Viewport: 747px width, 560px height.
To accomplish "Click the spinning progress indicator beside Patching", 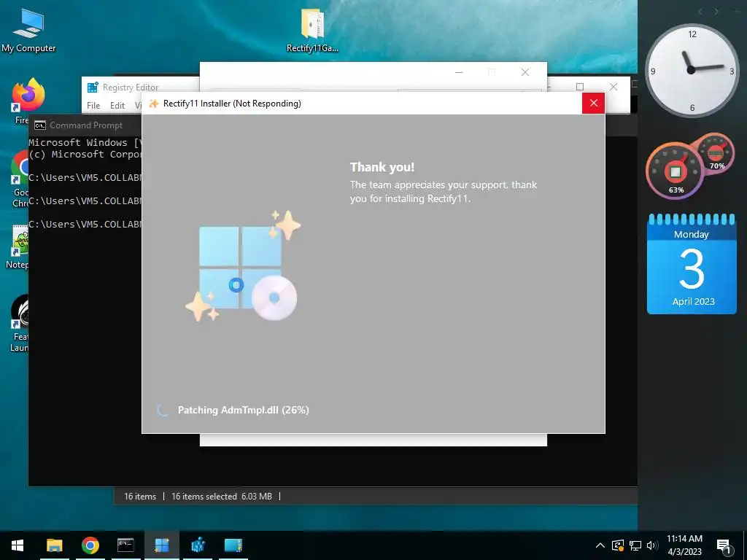I will 163,410.
